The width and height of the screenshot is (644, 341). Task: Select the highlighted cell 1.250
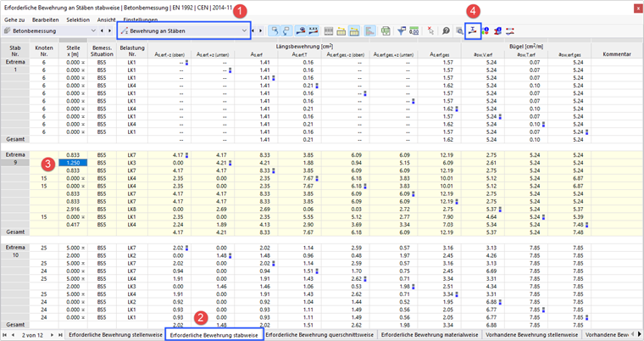73,163
